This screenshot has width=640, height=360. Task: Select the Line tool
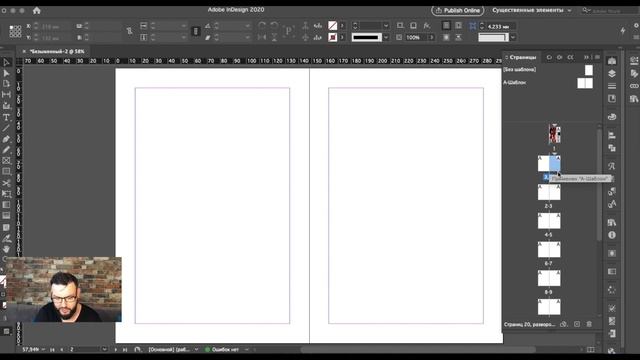tap(6, 128)
